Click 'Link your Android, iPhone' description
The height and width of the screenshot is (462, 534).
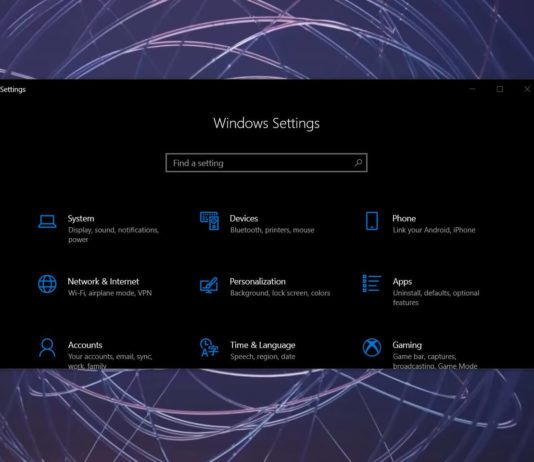[434, 230]
